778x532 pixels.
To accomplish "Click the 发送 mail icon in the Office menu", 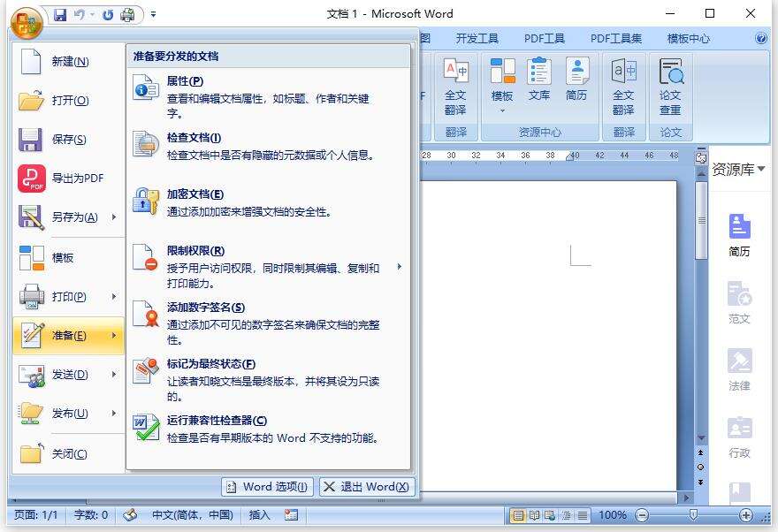I will tap(31, 376).
